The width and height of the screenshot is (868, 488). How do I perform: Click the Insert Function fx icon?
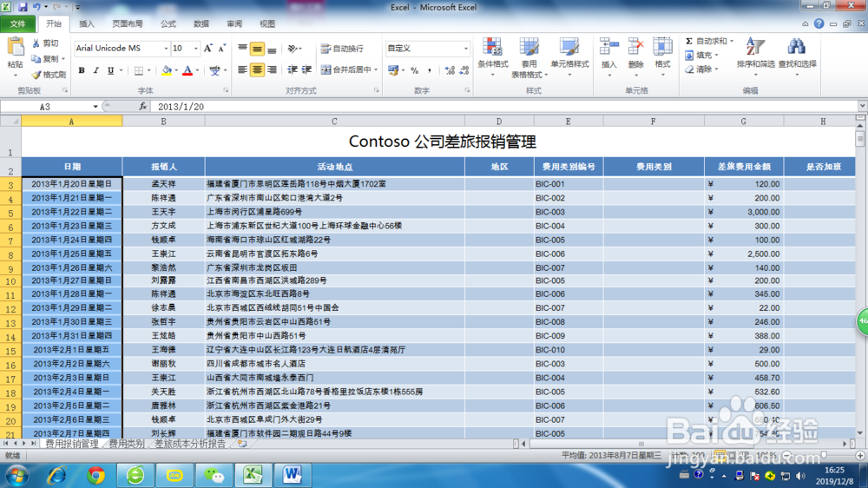click(x=142, y=106)
